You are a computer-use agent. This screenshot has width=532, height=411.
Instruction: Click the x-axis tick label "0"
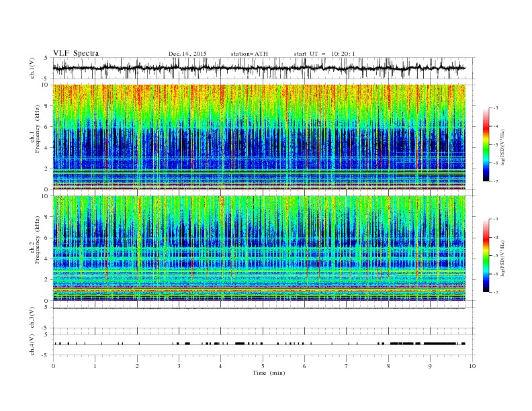(x=53, y=366)
